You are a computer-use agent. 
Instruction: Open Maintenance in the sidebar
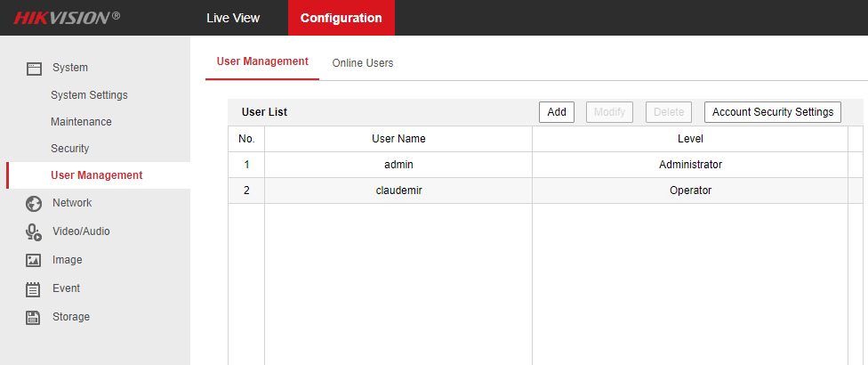[x=81, y=122]
